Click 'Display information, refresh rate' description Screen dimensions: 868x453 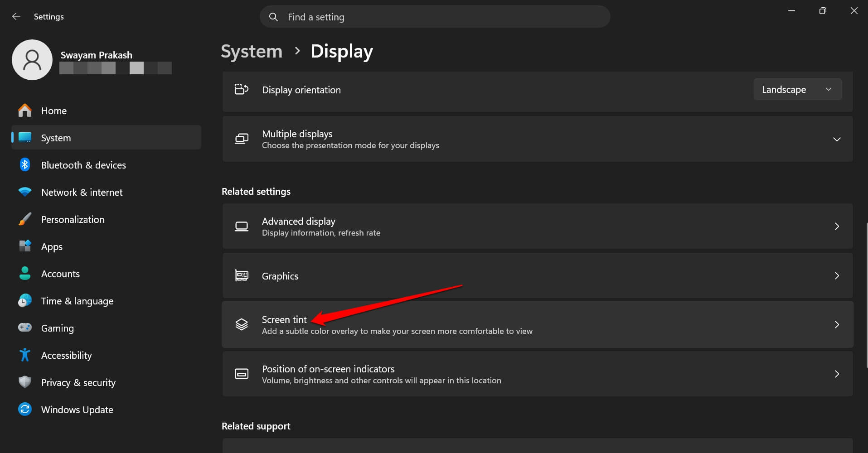[x=321, y=233]
